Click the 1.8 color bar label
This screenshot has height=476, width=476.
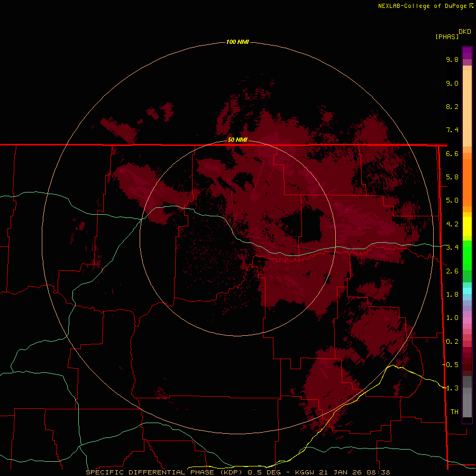(452, 295)
